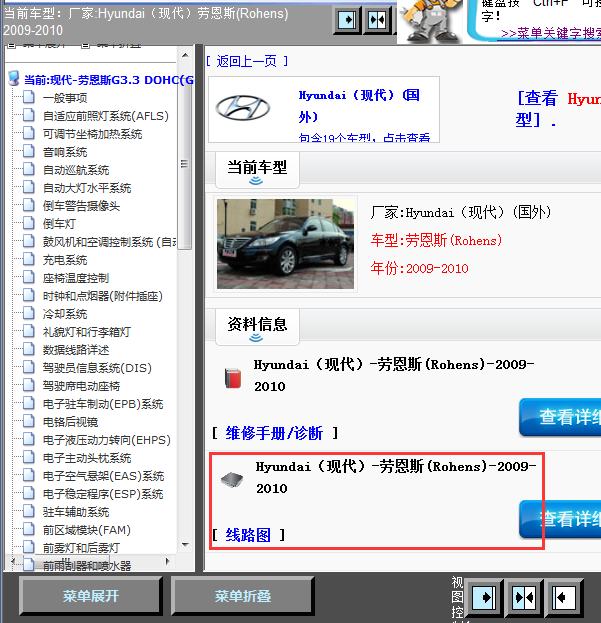Click 查看详细 button for 维修手册/诊断
The image size is (601, 623).
[x=560, y=417]
